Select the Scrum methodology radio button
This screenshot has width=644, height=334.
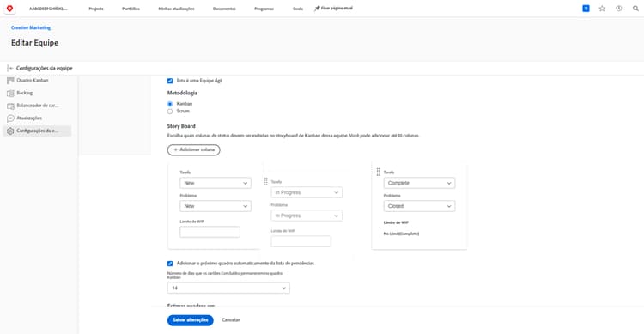(170, 112)
